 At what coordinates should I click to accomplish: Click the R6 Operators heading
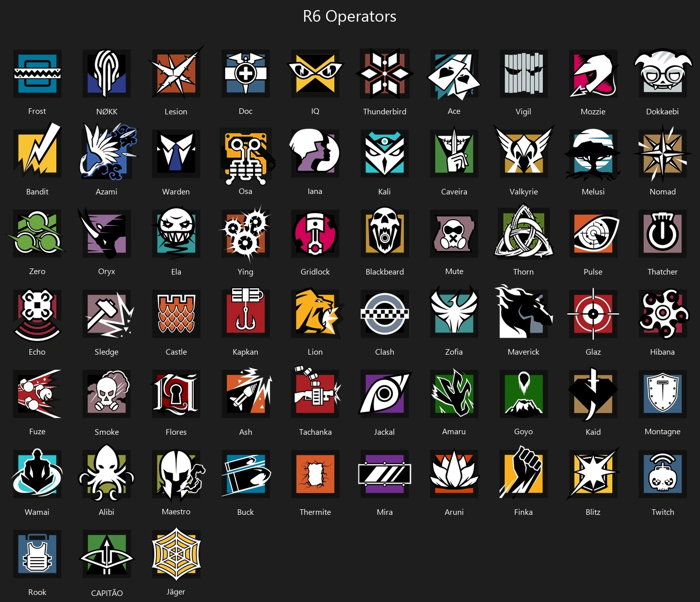point(349,16)
